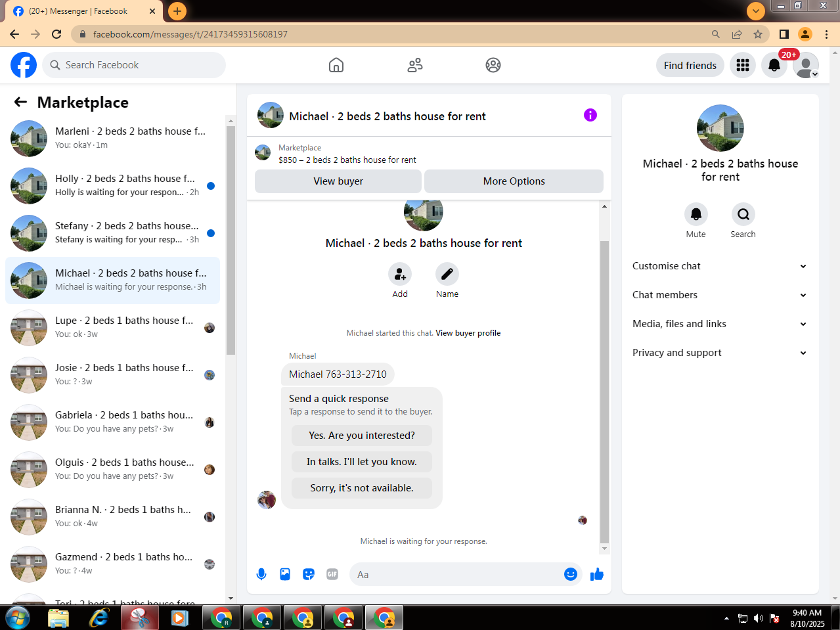Send quick response Sorry, it's not available.
840x630 pixels.
coord(362,488)
